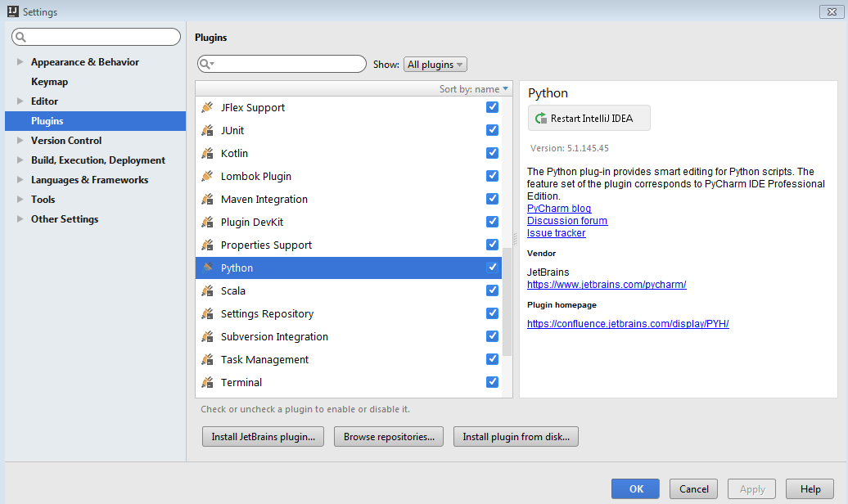Click the Plugin DevKit icon
848x504 pixels.
207,222
